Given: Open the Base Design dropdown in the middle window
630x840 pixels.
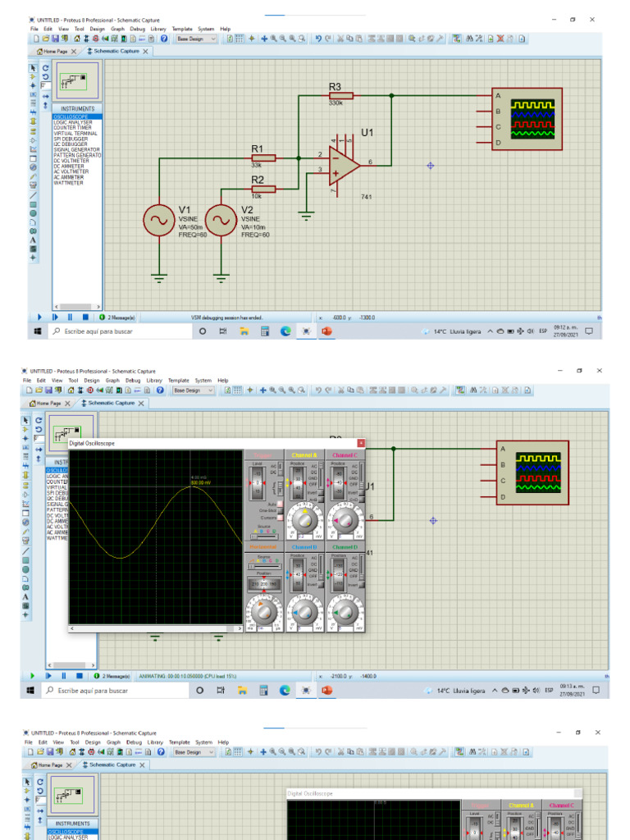Looking at the screenshot, I should pos(192,390).
